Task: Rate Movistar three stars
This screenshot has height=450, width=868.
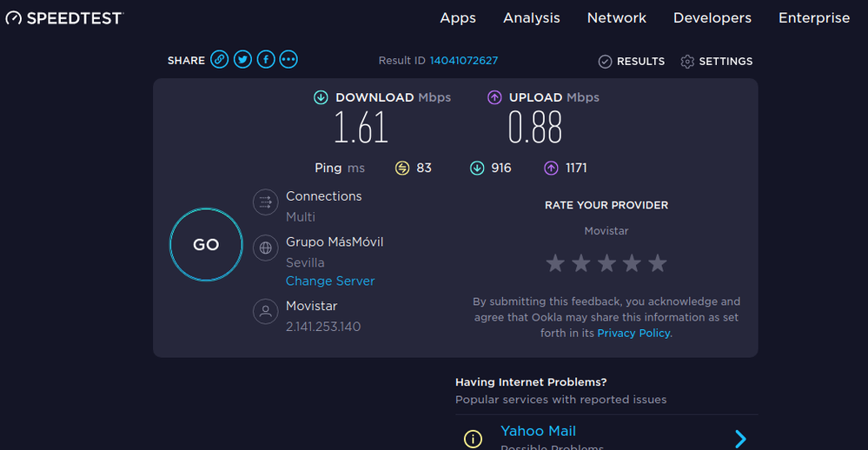Action: click(x=606, y=263)
